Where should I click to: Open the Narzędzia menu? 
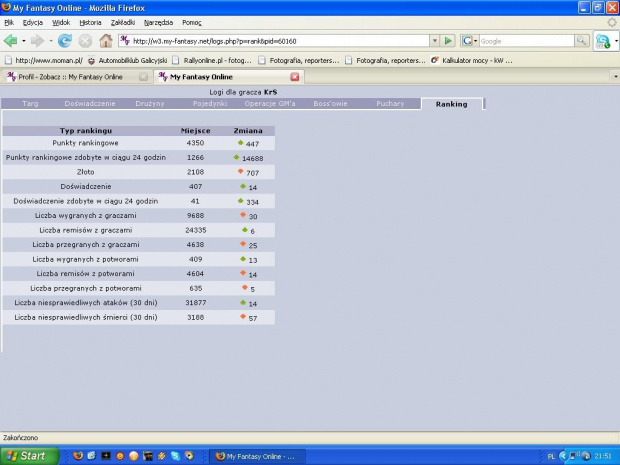click(x=159, y=23)
